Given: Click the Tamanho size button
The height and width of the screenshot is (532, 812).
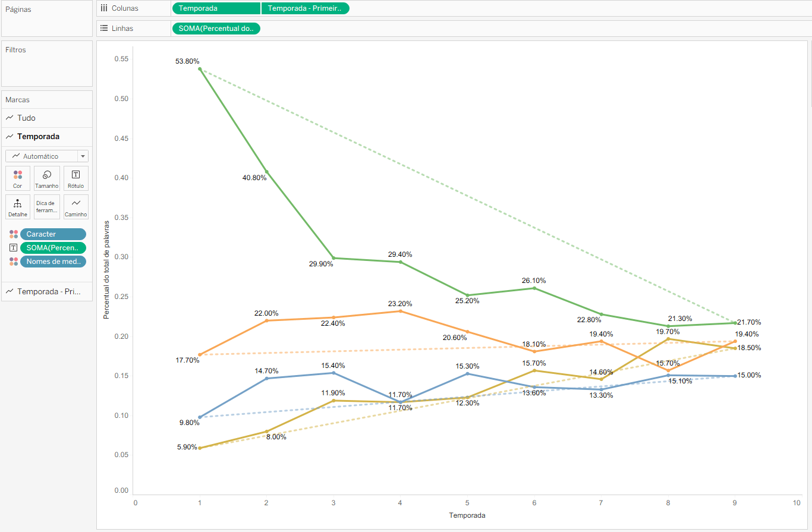Looking at the screenshot, I should pos(47,178).
